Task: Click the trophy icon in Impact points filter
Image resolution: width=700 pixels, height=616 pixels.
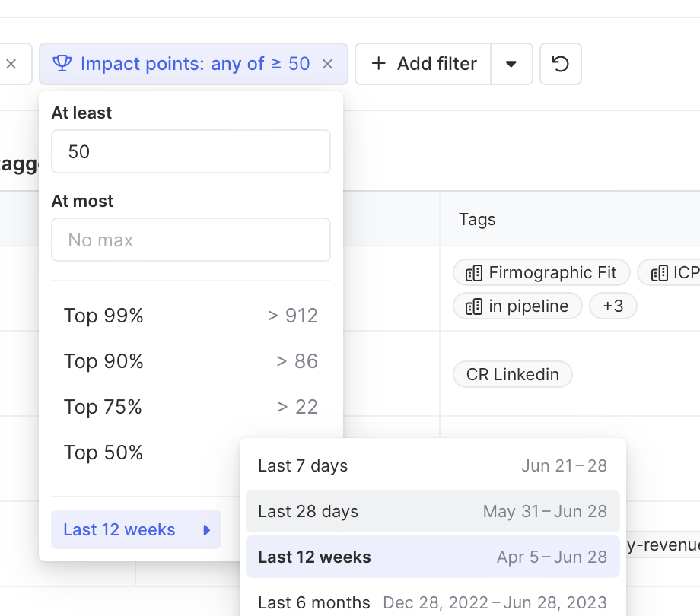Action: pos(62,63)
